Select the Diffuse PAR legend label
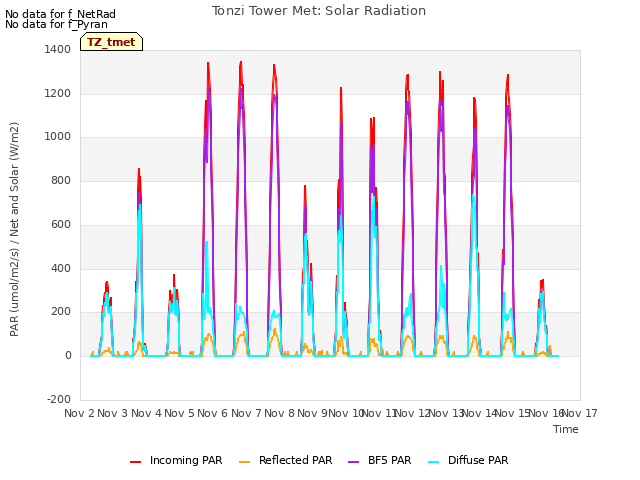The width and height of the screenshot is (640, 480). point(478,460)
